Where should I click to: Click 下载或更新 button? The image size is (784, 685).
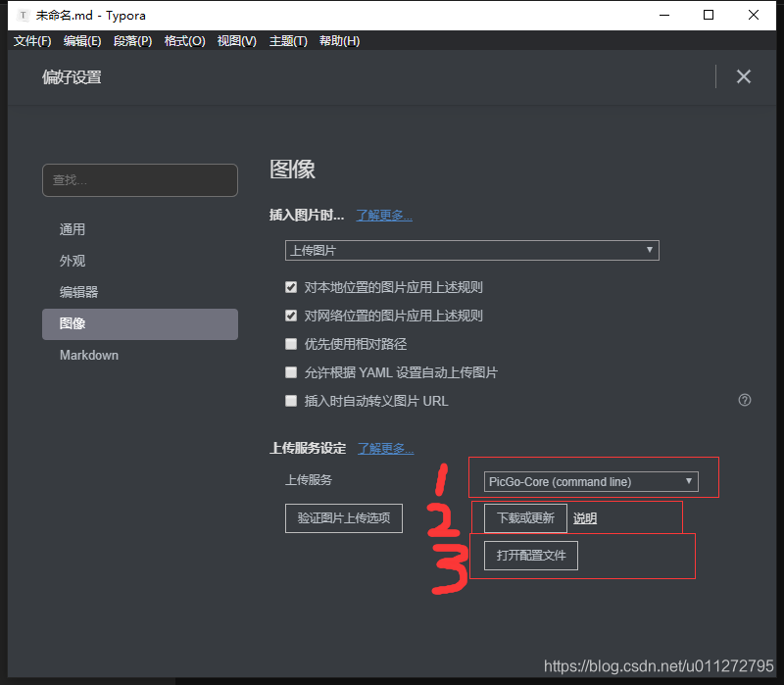pos(525,518)
